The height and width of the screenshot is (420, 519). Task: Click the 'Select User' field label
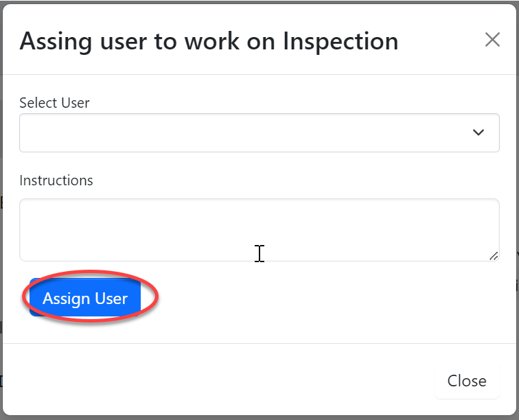pos(54,103)
